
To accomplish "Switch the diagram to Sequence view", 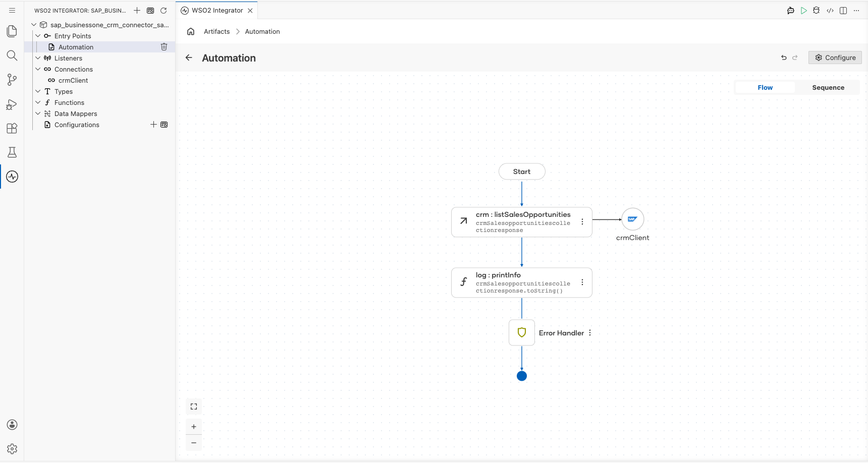I will coord(828,87).
